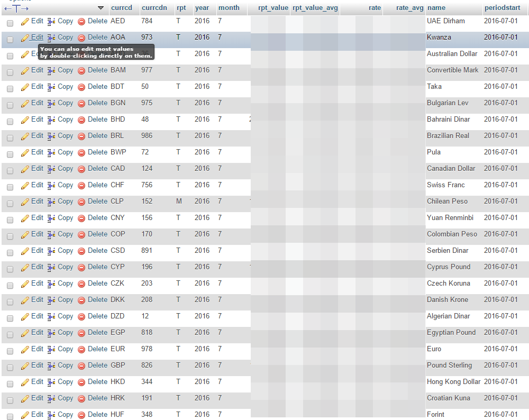This screenshot has height=420, width=529.
Task: Click the pencil Edit icon in CAD row
Action: (25, 169)
